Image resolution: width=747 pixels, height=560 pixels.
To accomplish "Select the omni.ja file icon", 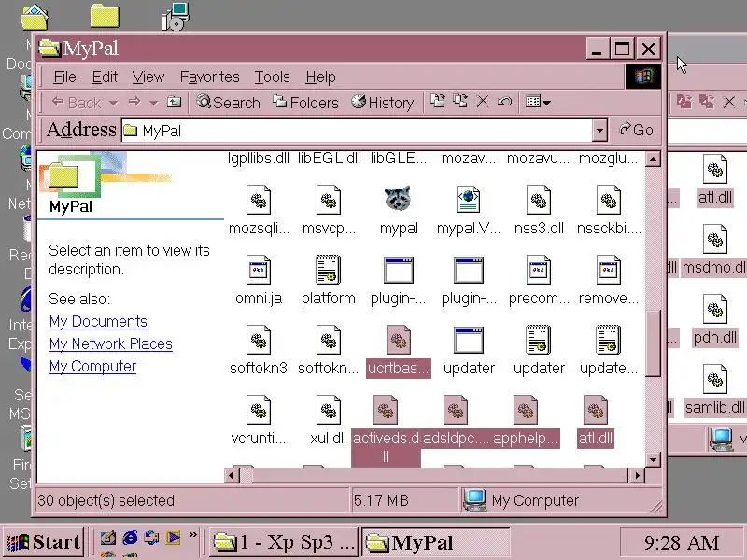I will click(259, 270).
